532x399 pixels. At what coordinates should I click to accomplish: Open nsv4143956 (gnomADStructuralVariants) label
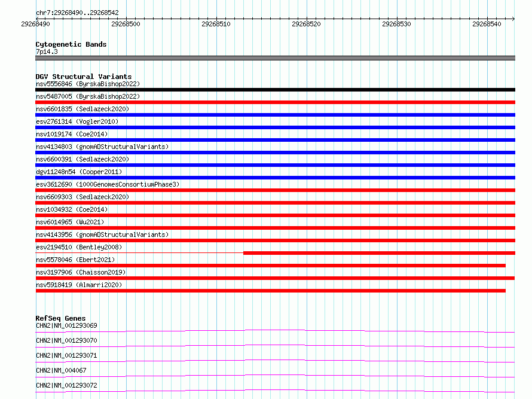tap(102, 234)
